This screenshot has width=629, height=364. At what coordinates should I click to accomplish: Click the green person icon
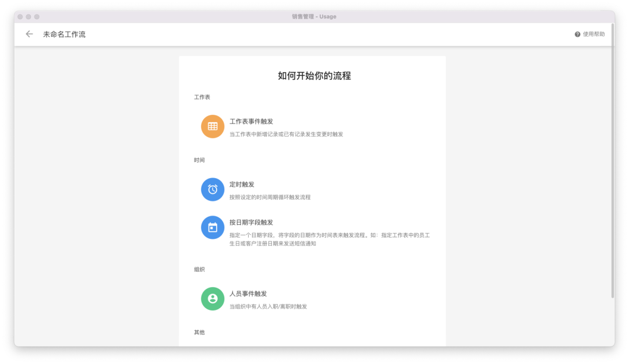click(x=213, y=299)
